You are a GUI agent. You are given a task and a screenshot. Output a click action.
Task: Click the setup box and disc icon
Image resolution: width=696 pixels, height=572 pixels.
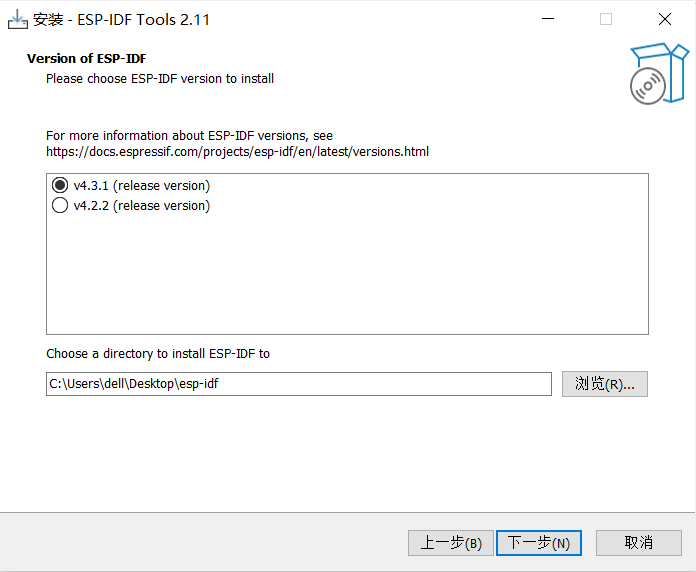click(659, 74)
